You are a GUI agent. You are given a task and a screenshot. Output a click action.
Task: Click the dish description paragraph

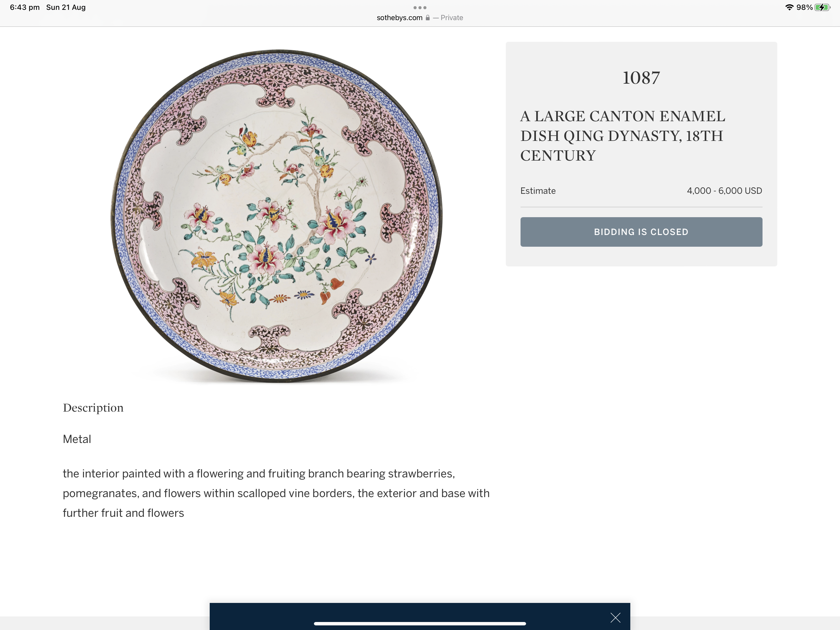point(276,493)
